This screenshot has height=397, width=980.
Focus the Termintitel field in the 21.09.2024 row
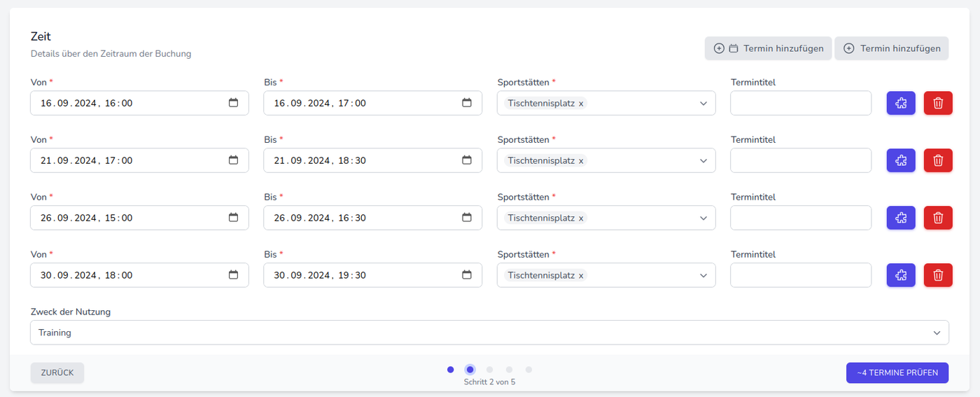pyautogui.click(x=800, y=160)
